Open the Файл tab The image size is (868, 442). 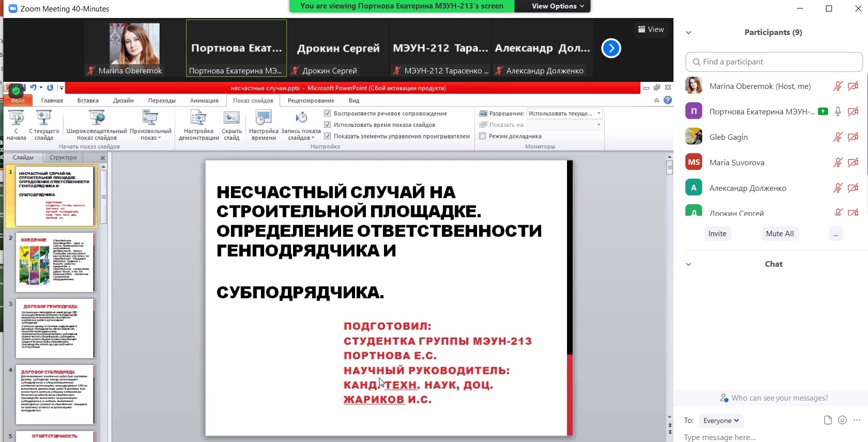[x=17, y=100]
